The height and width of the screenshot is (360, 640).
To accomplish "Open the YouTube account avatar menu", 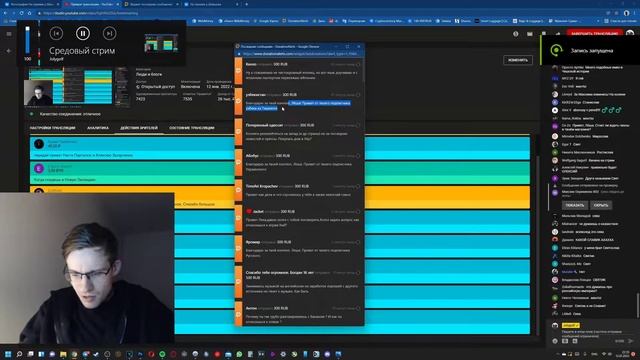I will pos(630,33).
